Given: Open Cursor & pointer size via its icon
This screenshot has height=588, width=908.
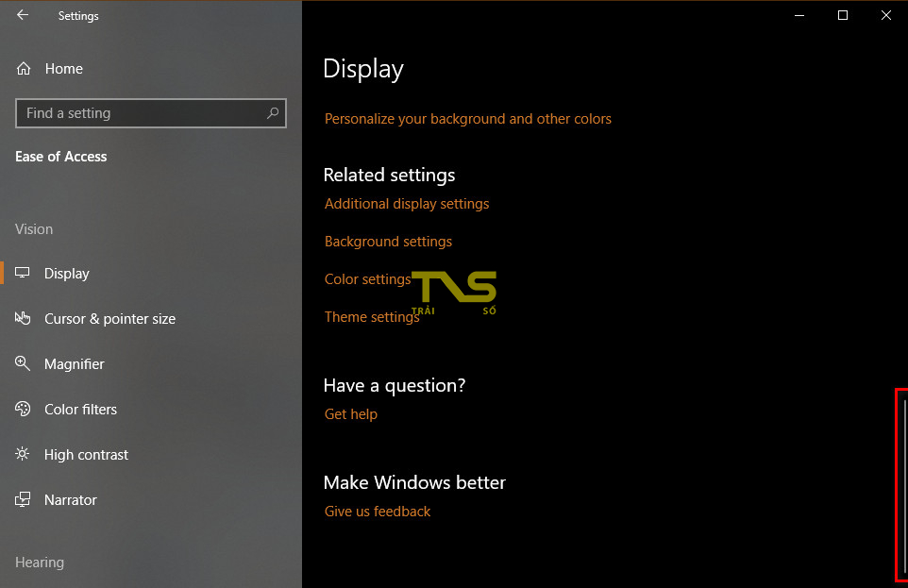Looking at the screenshot, I should pos(24,319).
